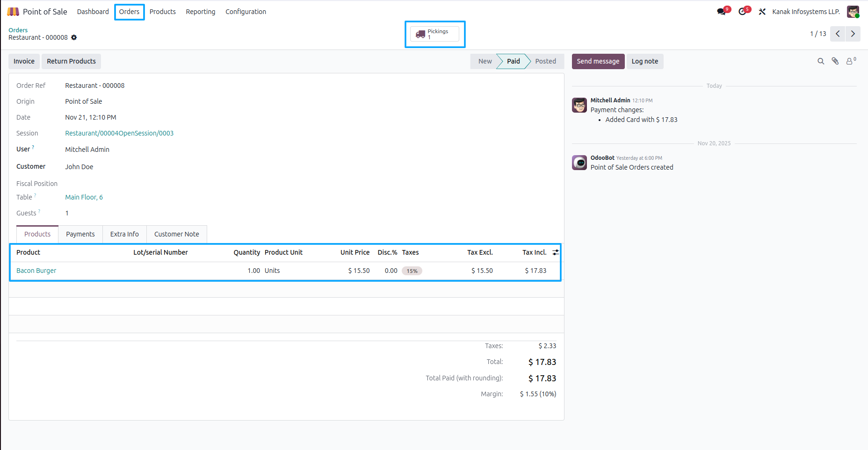
Task: Switch to the Payments tab
Action: pyautogui.click(x=80, y=234)
